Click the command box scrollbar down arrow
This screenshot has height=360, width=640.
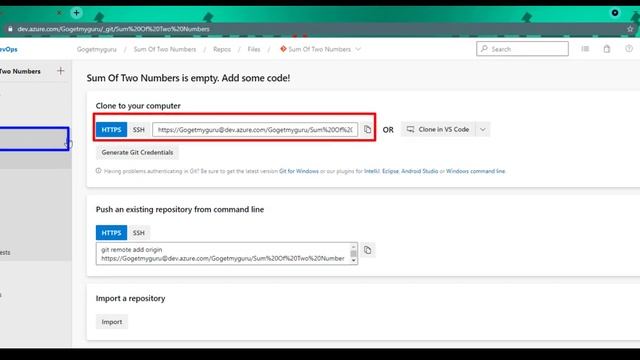coord(353,260)
